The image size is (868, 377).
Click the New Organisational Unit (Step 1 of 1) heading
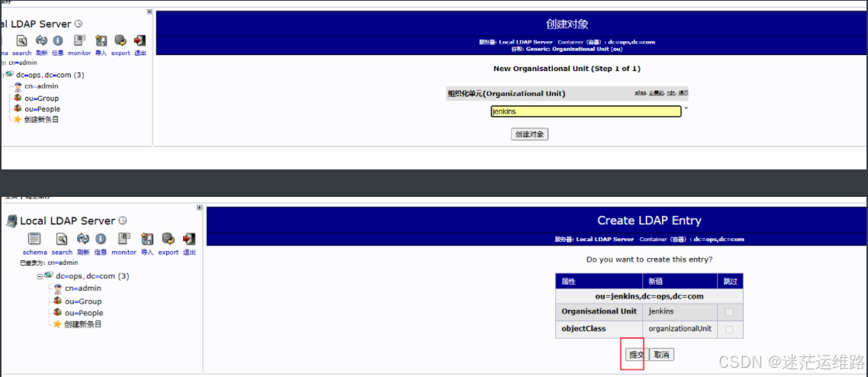point(567,69)
